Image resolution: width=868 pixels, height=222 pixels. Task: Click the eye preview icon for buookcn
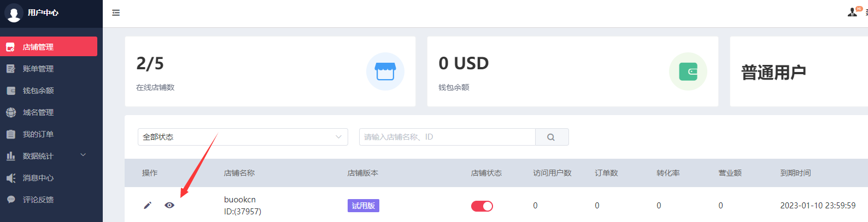pos(169,205)
